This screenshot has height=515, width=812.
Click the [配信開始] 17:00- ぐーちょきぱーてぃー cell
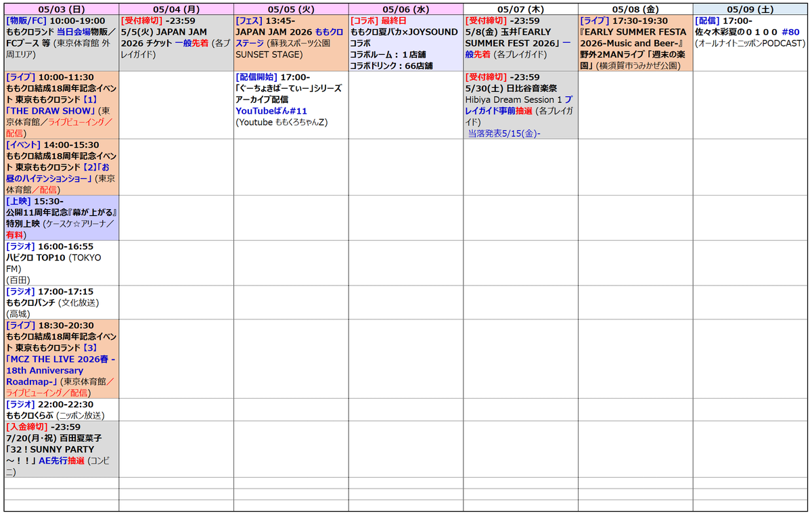coord(292,105)
